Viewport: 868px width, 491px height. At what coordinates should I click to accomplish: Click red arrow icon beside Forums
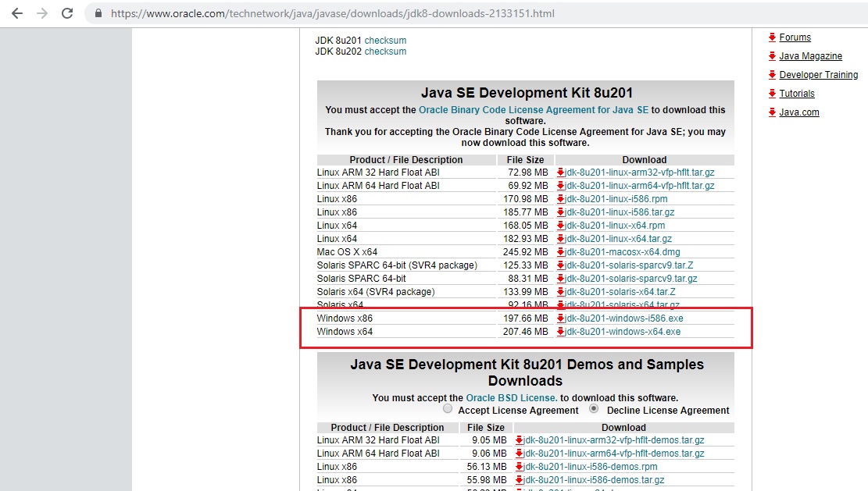772,37
